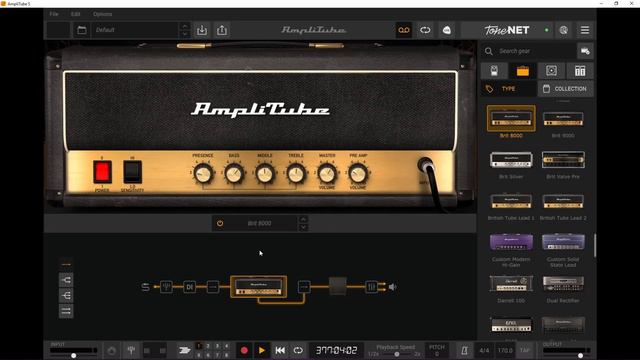This screenshot has width=640, height=360.
Task: Select the parallel chain routing icon
Action: coord(66,311)
